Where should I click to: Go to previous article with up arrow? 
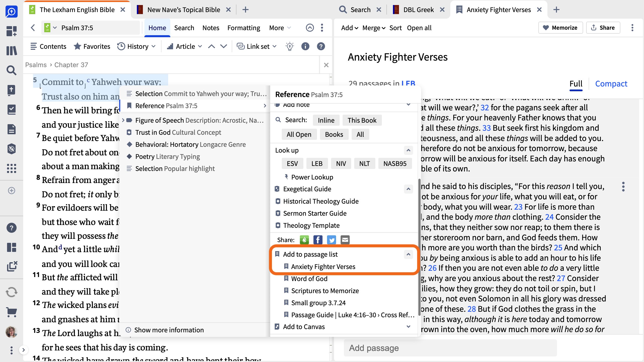pyautogui.click(x=212, y=46)
